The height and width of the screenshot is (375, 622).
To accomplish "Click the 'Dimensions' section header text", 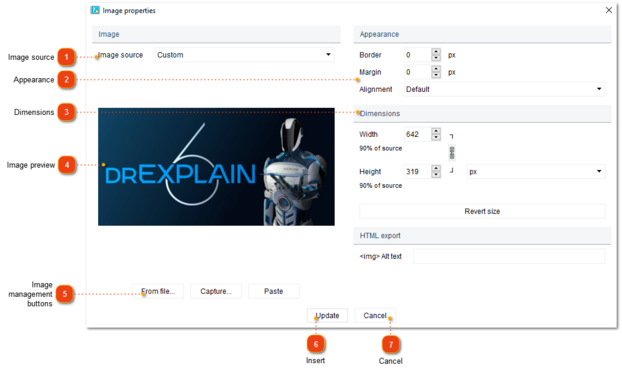I will [x=380, y=113].
